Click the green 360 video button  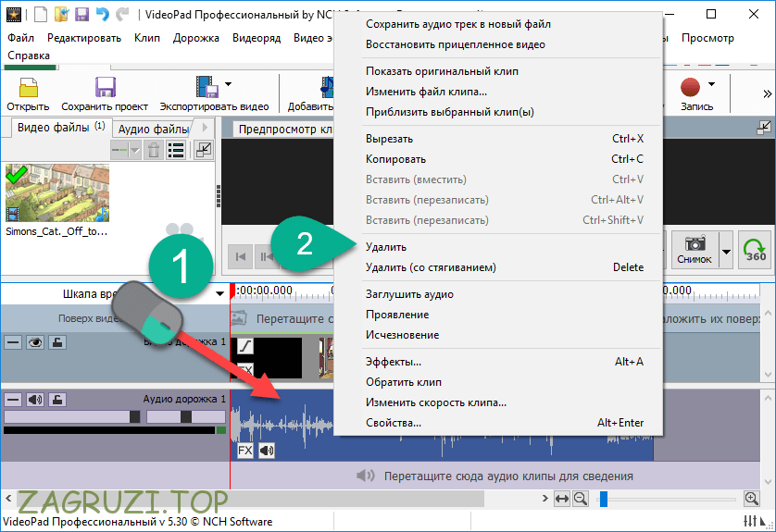click(x=755, y=250)
